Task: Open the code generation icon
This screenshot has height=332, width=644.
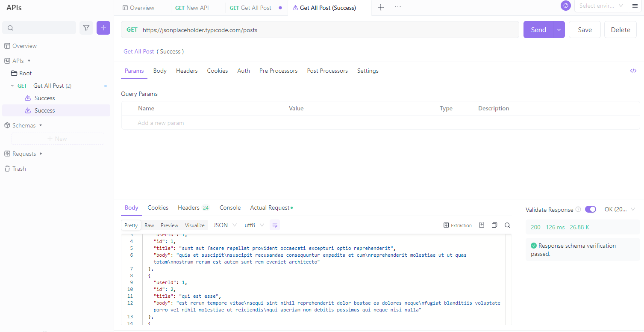Action: [633, 71]
